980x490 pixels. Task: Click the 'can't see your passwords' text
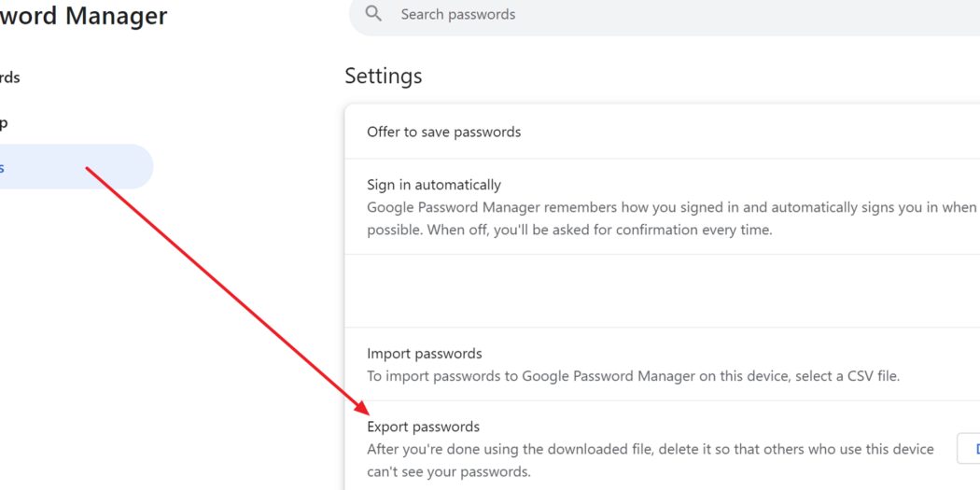coord(448,472)
